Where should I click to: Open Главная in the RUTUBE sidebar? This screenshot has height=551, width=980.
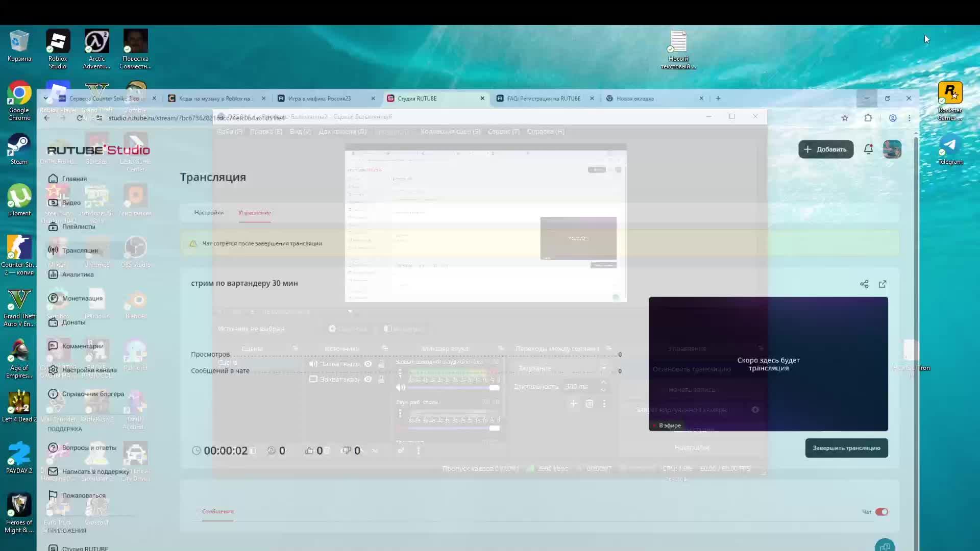click(68, 179)
